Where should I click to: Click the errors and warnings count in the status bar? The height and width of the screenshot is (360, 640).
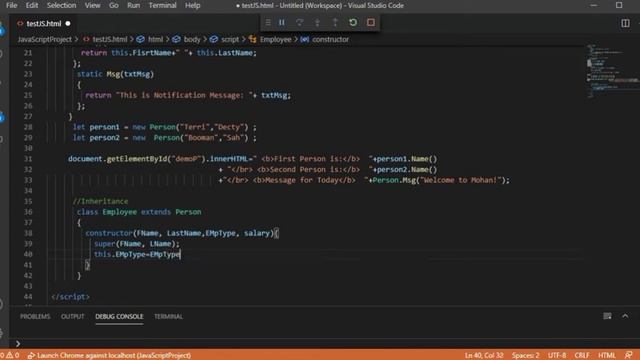[9, 356]
